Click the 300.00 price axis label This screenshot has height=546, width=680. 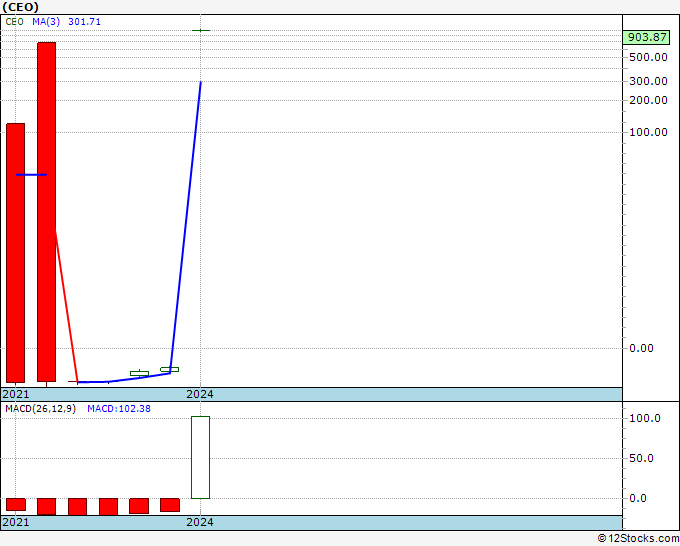[648, 81]
